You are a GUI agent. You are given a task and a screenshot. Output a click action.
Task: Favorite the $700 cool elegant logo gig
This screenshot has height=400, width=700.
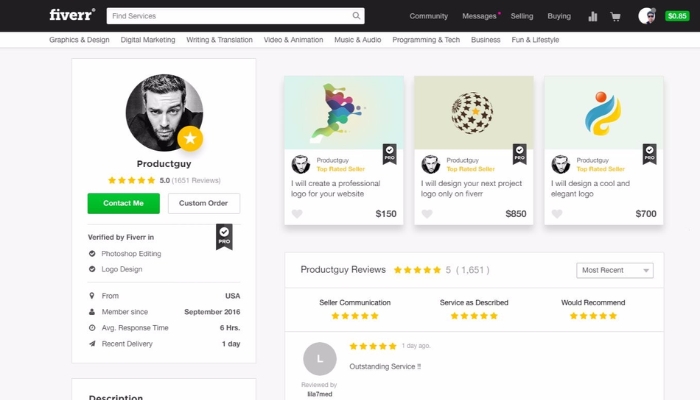coord(557,214)
